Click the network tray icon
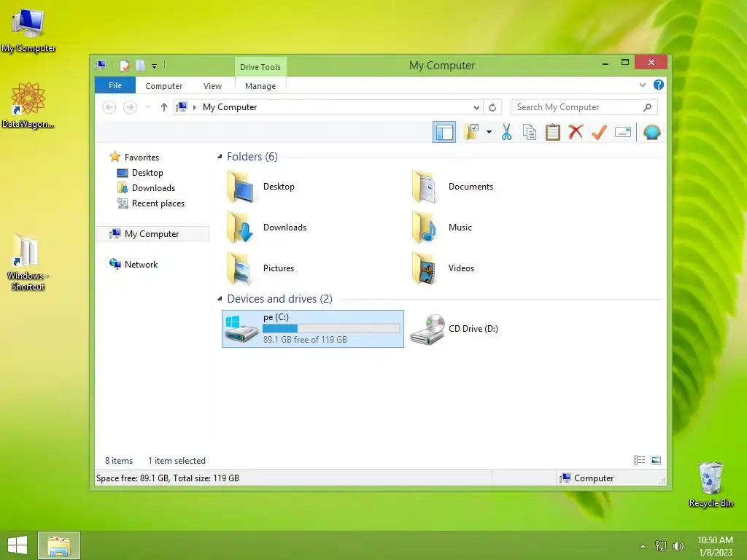 point(661,545)
